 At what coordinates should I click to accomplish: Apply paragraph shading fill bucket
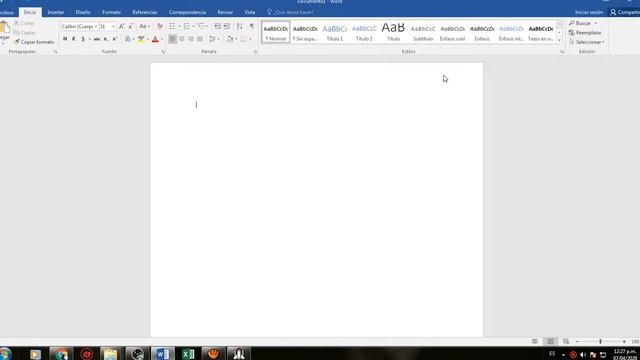[x=230, y=39]
